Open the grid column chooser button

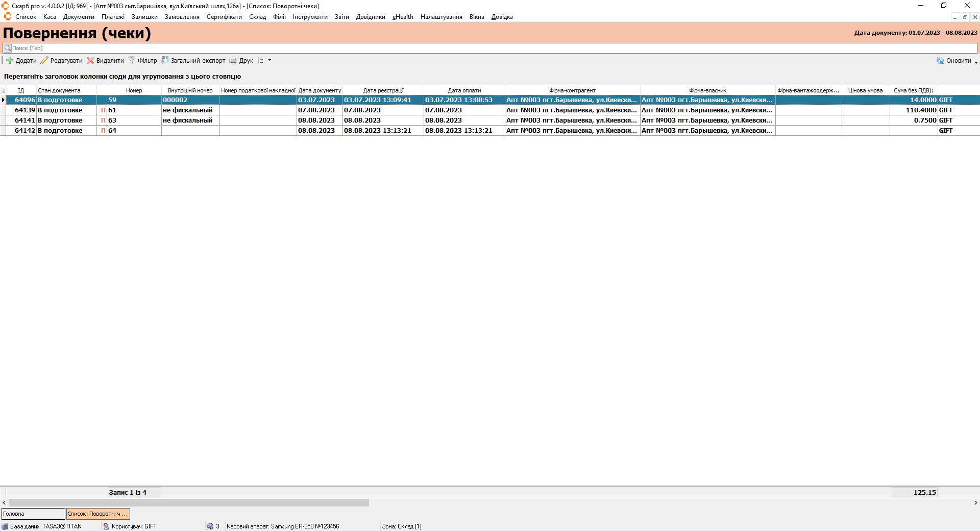3,90
